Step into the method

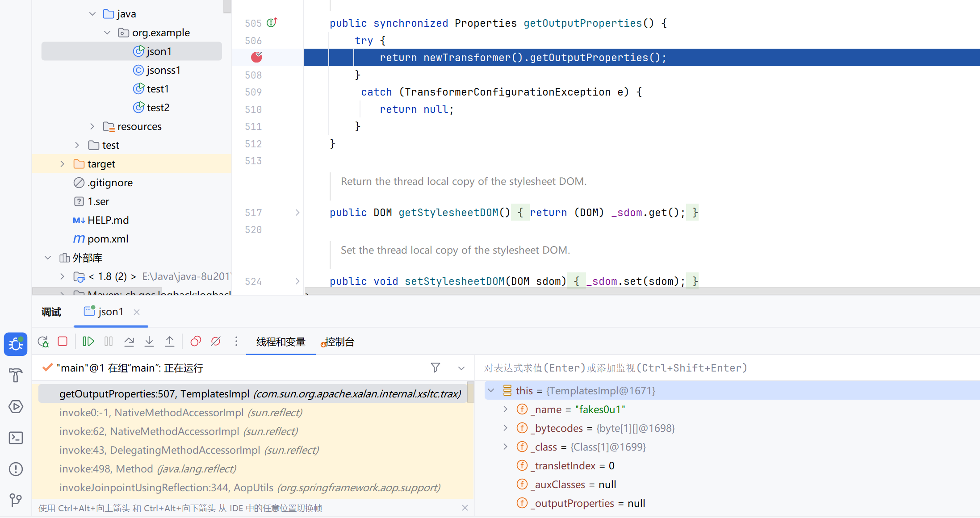(149, 342)
